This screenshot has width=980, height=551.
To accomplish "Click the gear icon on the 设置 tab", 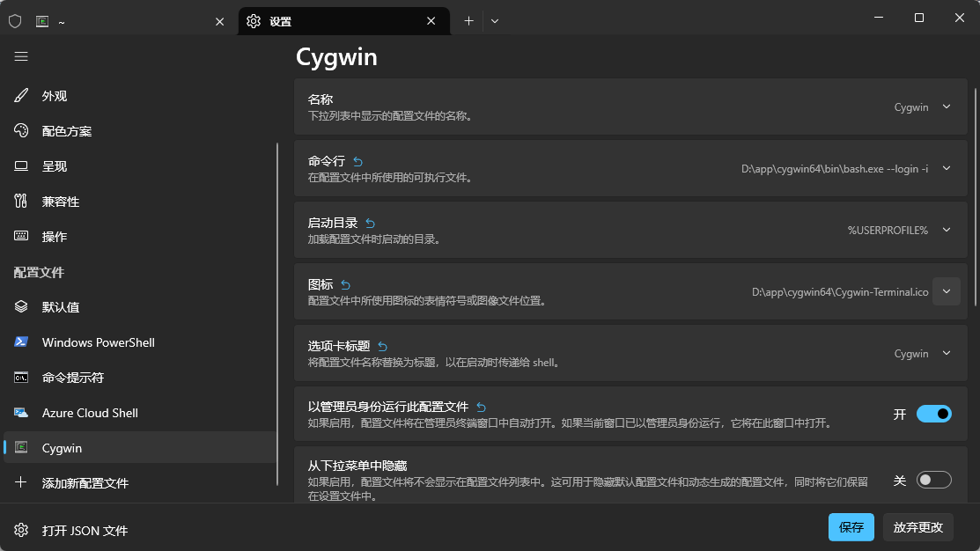I will click(x=253, y=21).
